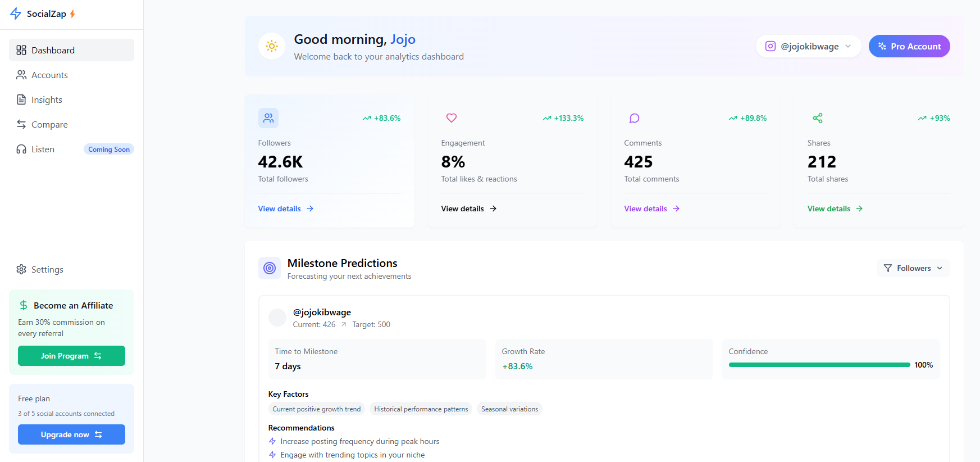The width and height of the screenshot is (980, 462).
Task: Open View details for Followers
Action: tap(286, 209)
